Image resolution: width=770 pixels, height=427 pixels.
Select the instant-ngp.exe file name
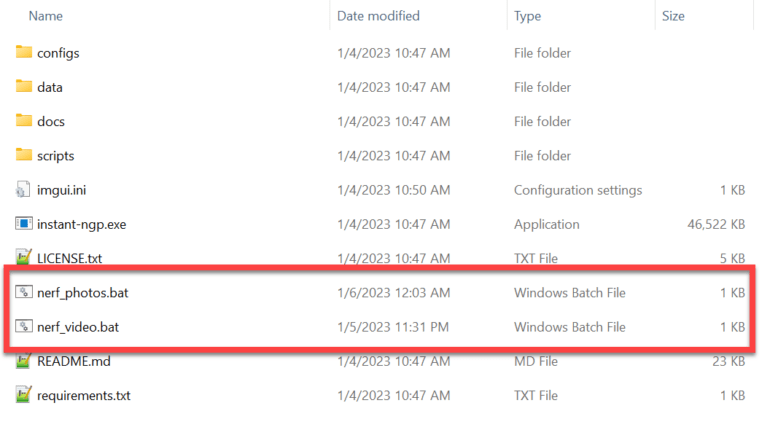coord(84,224)
